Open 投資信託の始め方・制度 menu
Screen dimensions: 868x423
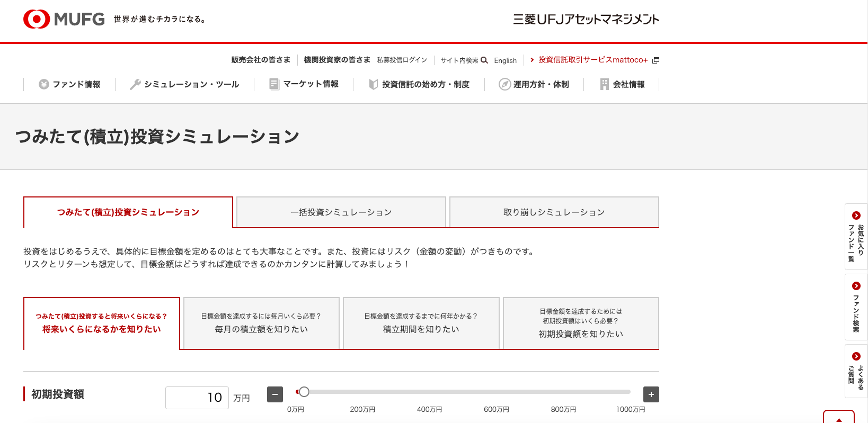coord(419,84)
